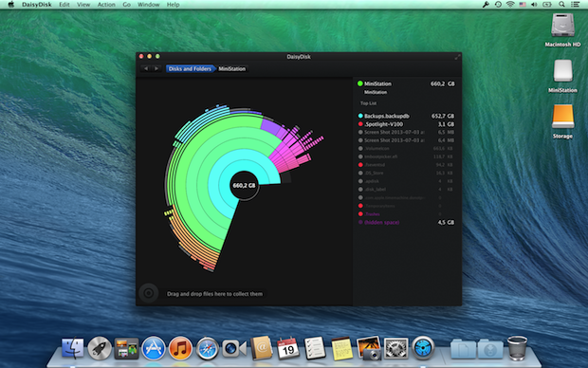Open Launchpad rocket icon in Dock
Screen dimensions: 588x368
pos(100,348)
